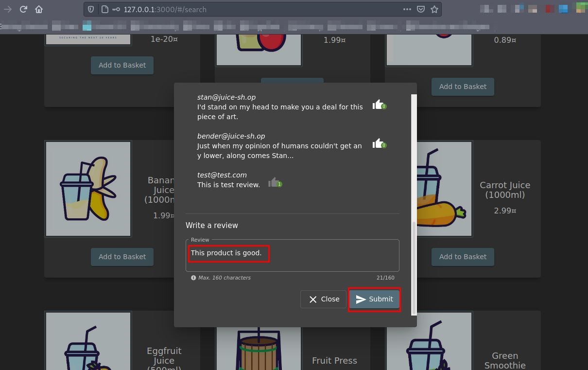Open the page actions three-dot menu
The height and width of the screenshot is (370, 588).
[x=407, y=9]
